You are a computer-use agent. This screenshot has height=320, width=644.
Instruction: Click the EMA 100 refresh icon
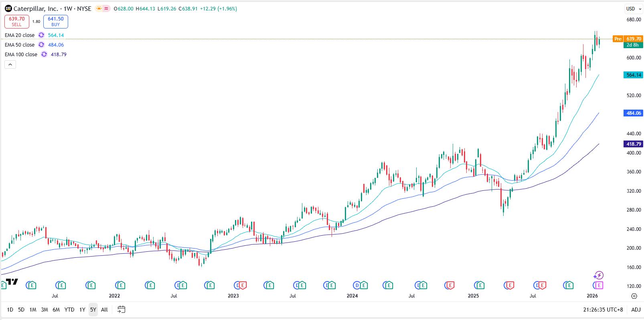coord(44,55)
